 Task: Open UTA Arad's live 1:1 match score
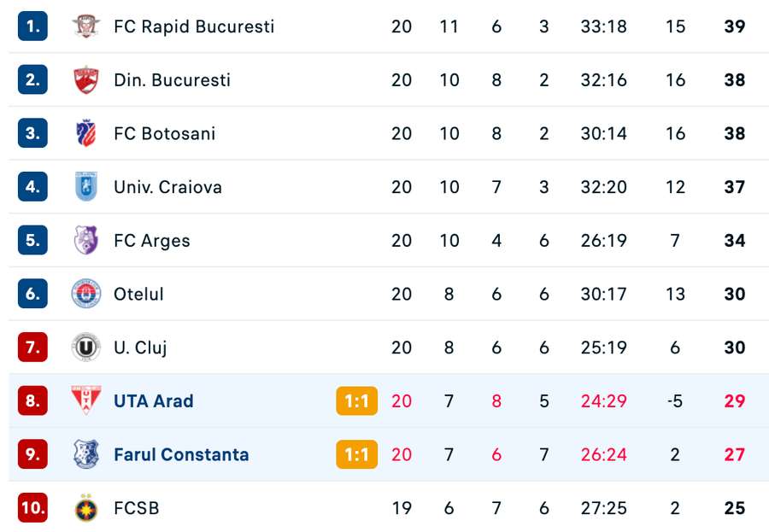pos(356,400)
